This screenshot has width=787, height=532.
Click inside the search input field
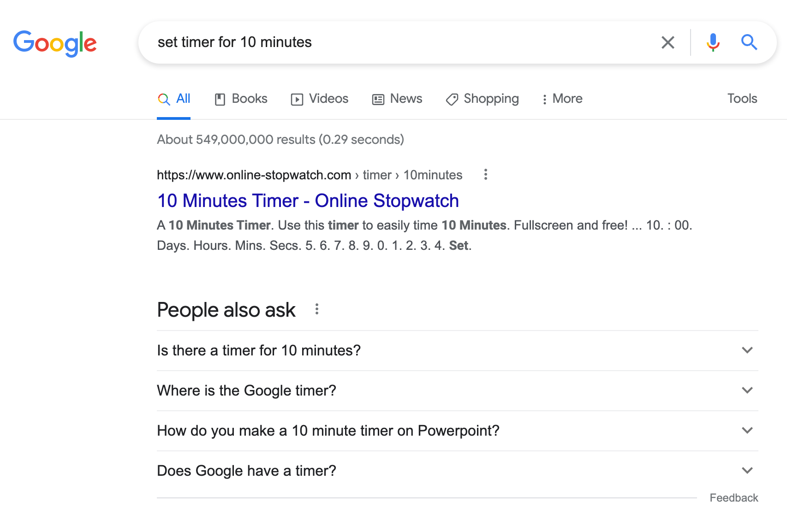click(323, 42)
